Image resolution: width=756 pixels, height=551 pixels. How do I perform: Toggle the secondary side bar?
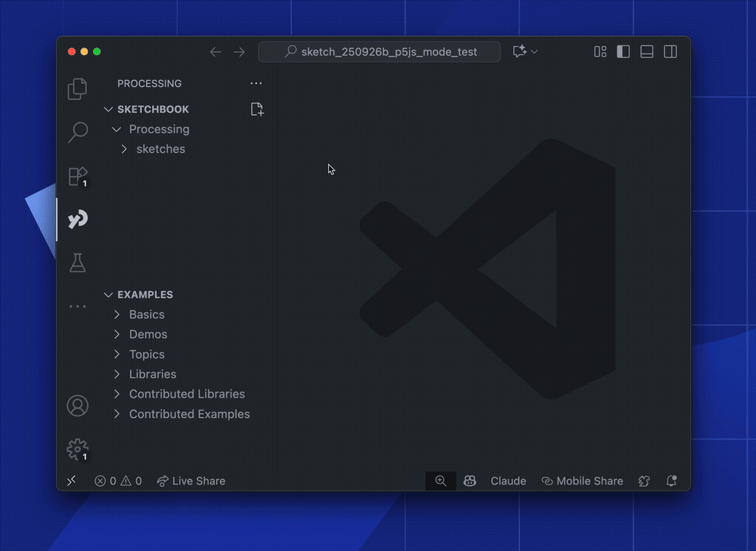tap(670, 51)
